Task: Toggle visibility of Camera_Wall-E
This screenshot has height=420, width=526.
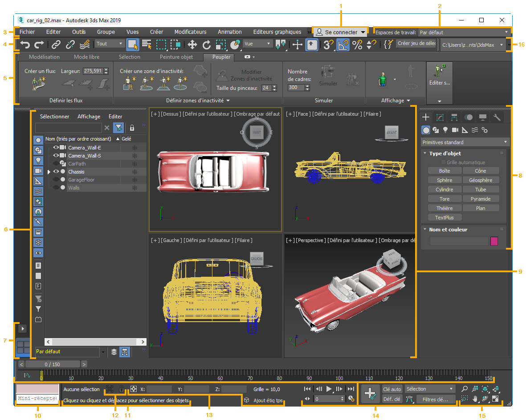Action: pos(56,148)
